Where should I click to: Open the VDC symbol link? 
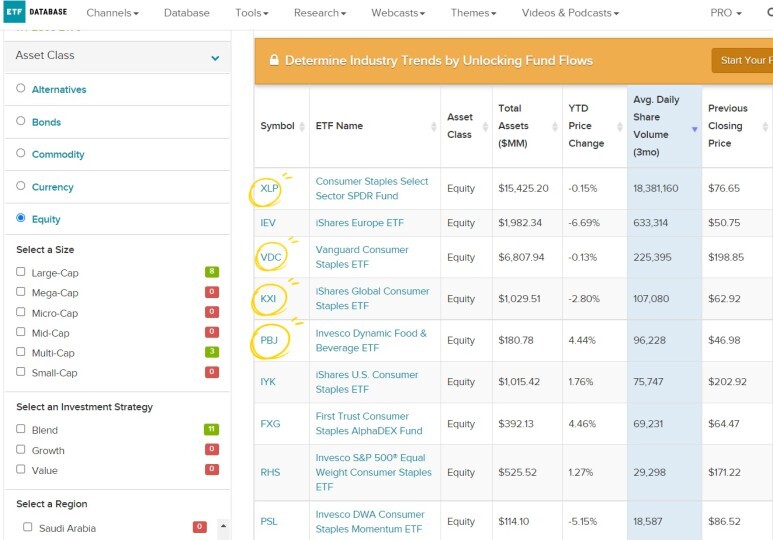pyautogui.click(x=271, y=257)
